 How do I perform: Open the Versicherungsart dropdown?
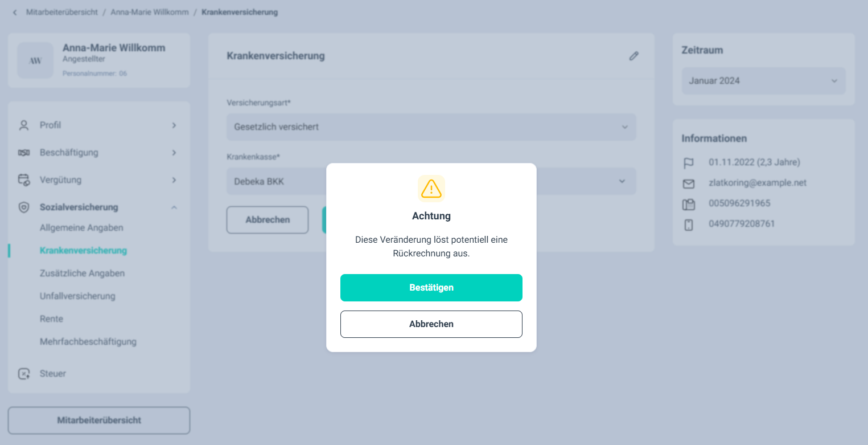point(431,127)
